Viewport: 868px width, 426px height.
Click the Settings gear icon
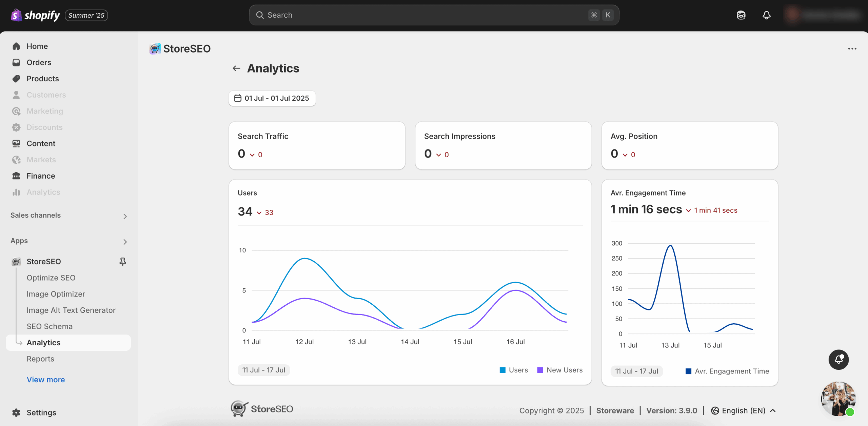[x=16, y=412]
